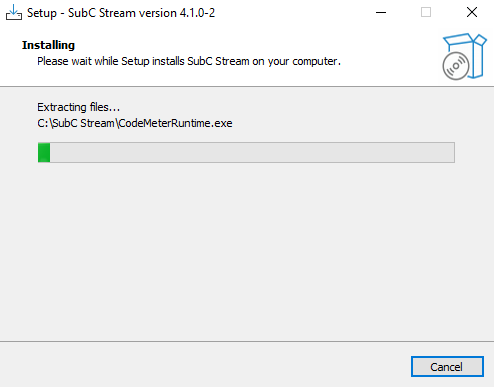Click the setup download icon in title bar

coord(14,13)
